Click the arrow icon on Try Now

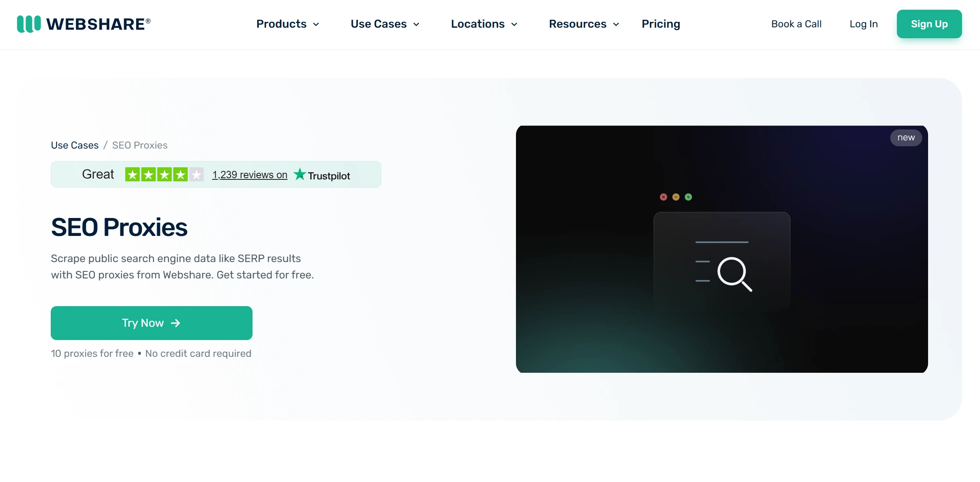tap(176, 323)
